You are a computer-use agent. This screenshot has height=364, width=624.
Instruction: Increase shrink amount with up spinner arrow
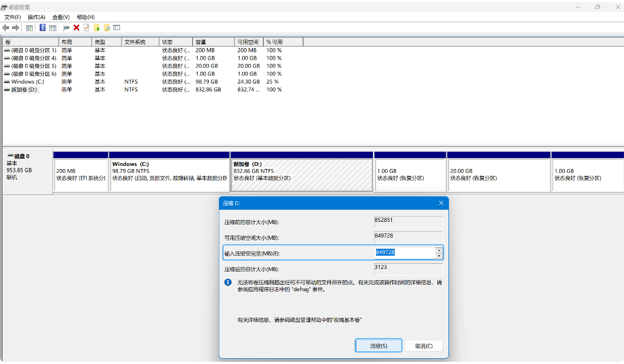pos(438,250)
